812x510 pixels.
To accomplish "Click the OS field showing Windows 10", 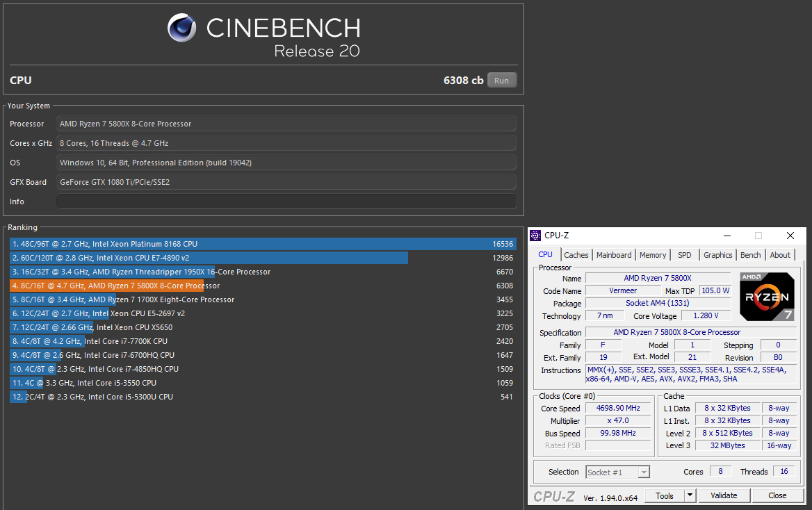I will 286,163.
